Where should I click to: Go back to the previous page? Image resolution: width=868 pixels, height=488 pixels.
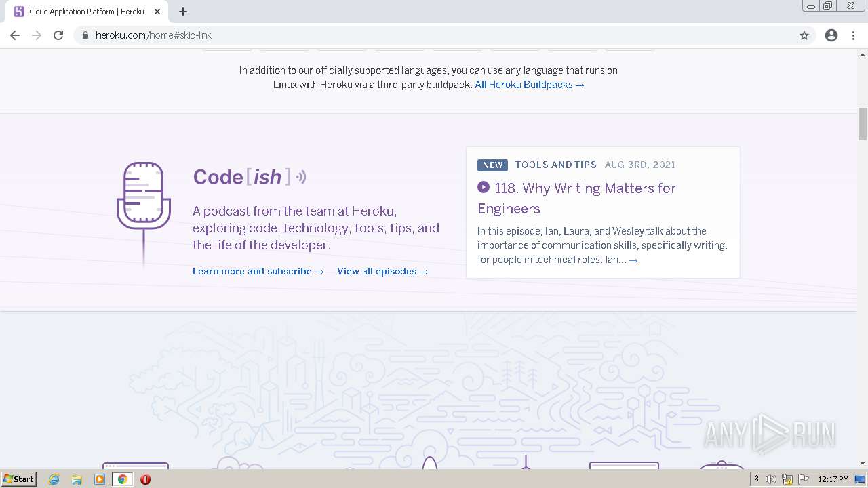tap(15, 35)
